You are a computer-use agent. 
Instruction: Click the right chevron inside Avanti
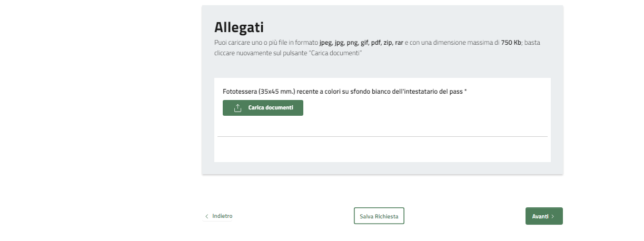552,216
